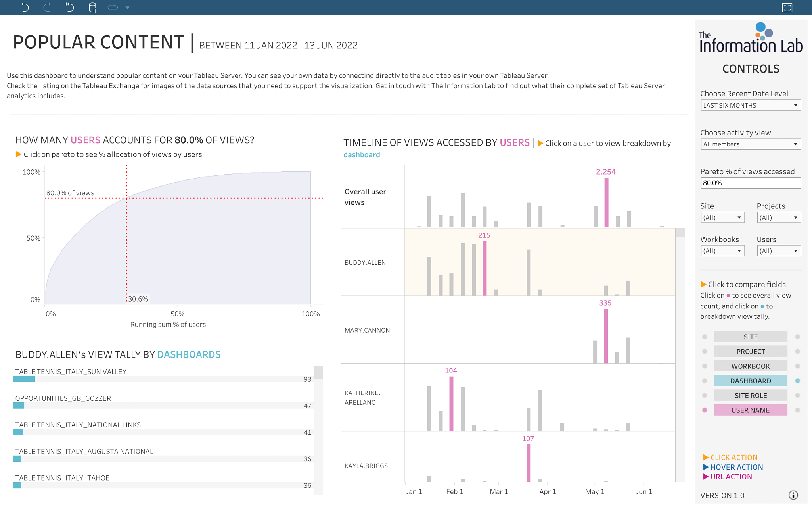Screen dimensions: 812x508
Task: Select the SITE ROLE compare button
Action: 751,395
